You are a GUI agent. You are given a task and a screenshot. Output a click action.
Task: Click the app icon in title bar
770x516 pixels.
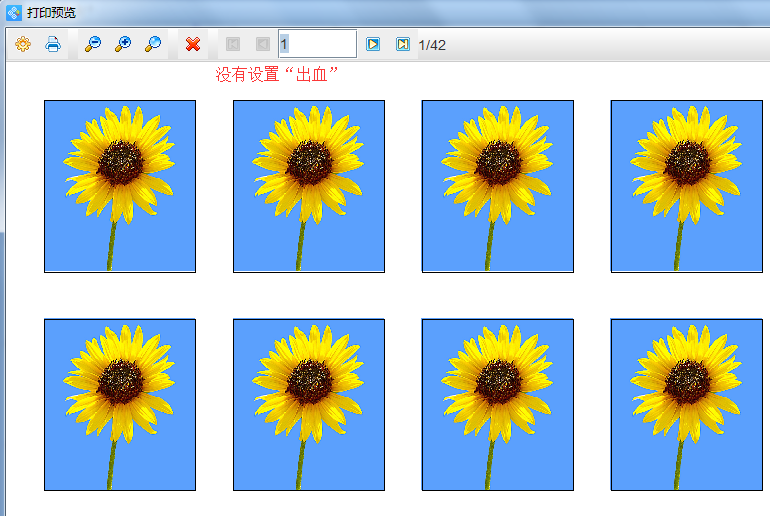coord(13,13)
